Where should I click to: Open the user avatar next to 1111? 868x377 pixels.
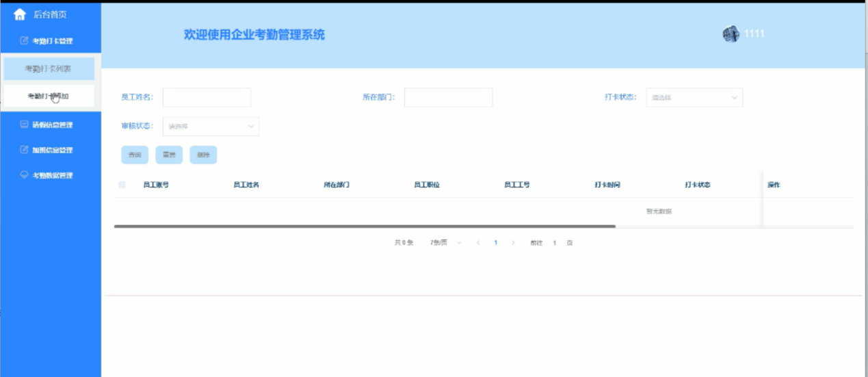point(731,34)
